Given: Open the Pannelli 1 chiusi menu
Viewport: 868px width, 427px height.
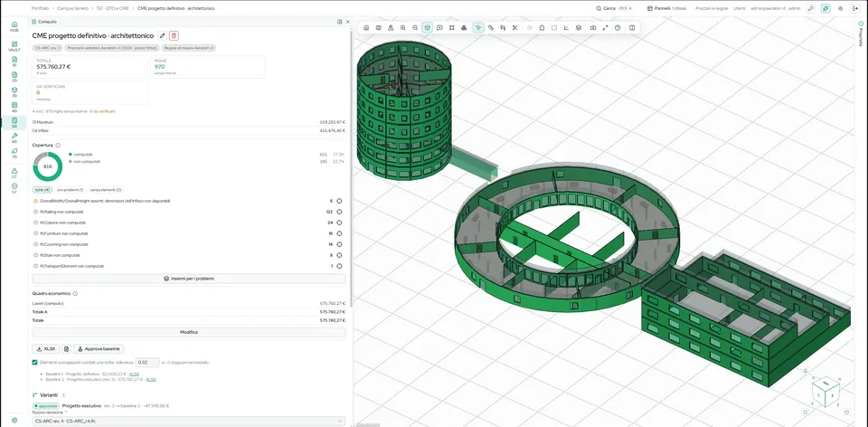Looking at the screenshot, I should tap(667, 8).
